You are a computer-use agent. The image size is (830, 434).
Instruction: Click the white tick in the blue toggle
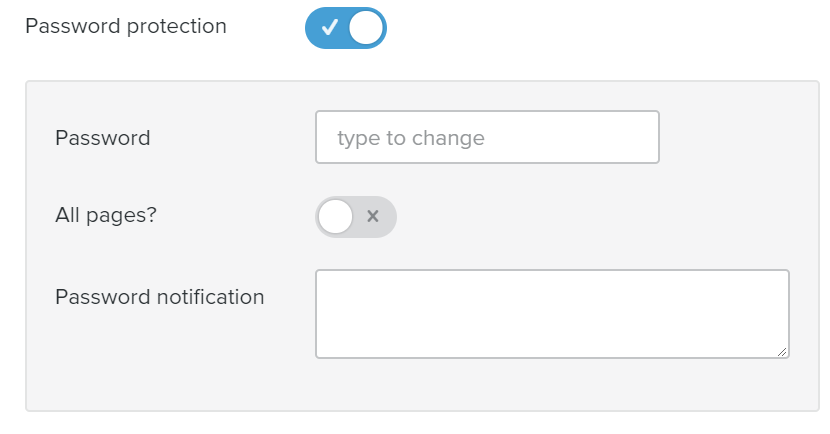[x=329, y=28]
